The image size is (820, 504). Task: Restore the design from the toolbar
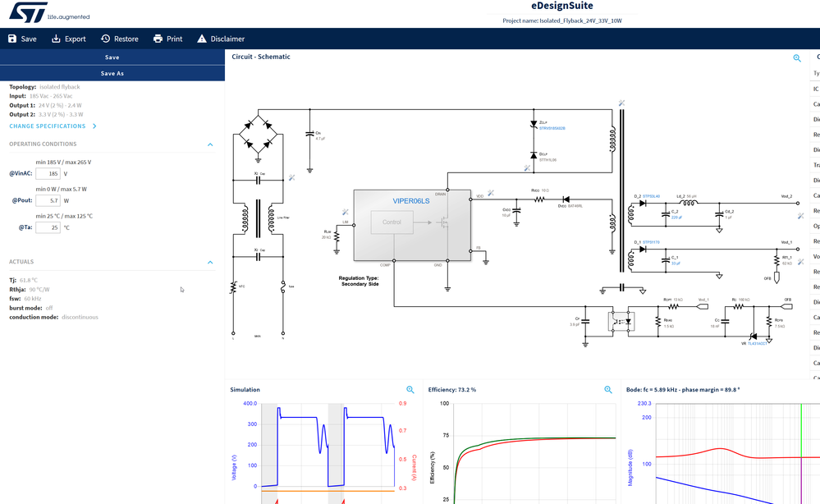click(120, 39)
